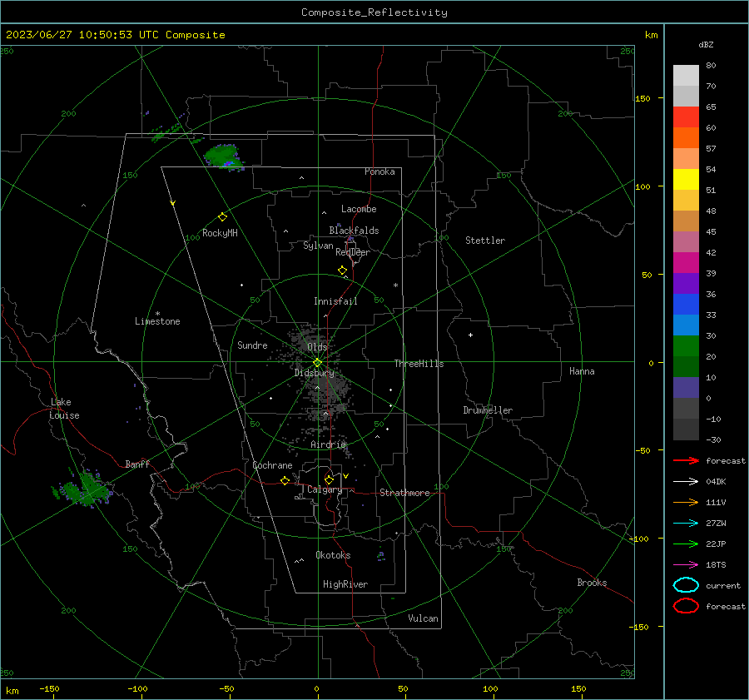This screenshot has width=749, height=700.
Task: Click the Drumheller label
Action: (488, 410)
